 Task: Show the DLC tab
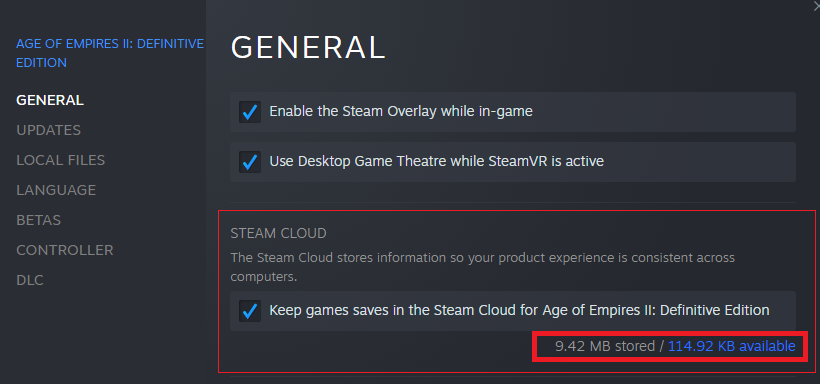coord(30,280)
